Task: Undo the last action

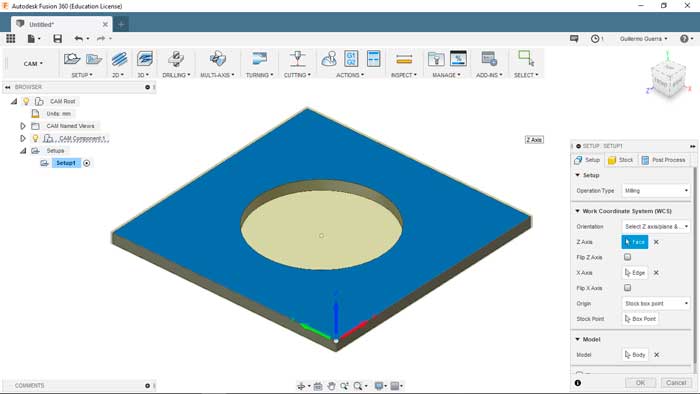Action: (x=79, y=39)
